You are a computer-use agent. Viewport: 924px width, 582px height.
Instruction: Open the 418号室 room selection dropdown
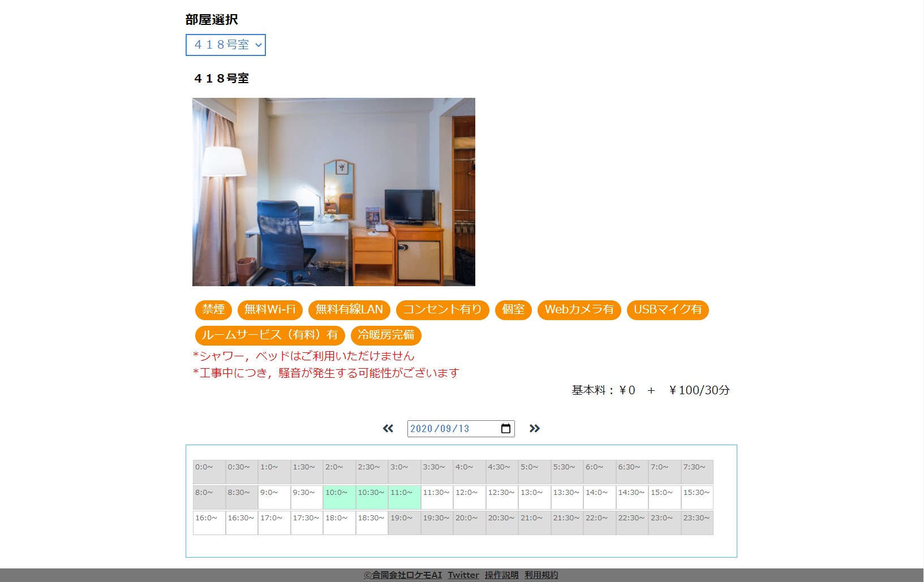tap(226, 45)
